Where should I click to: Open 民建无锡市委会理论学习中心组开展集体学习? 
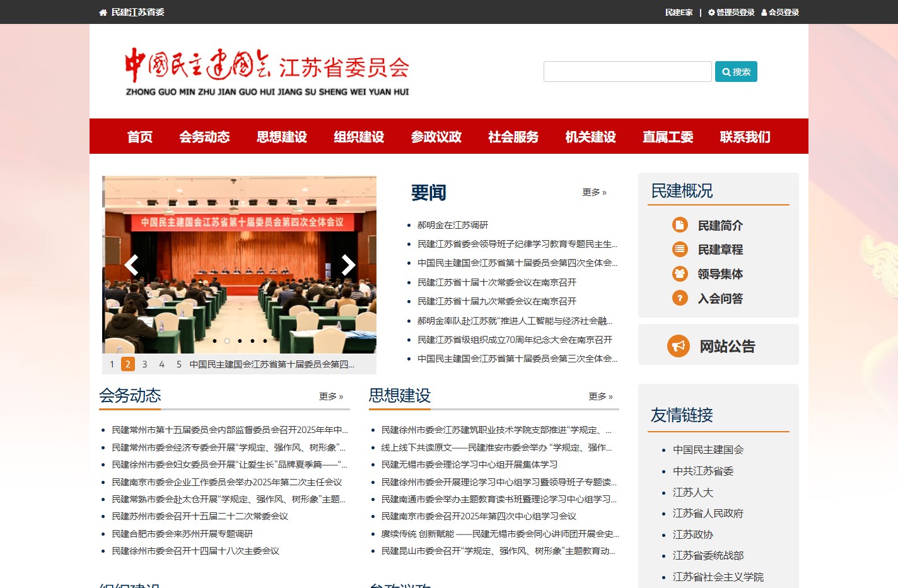469,464
